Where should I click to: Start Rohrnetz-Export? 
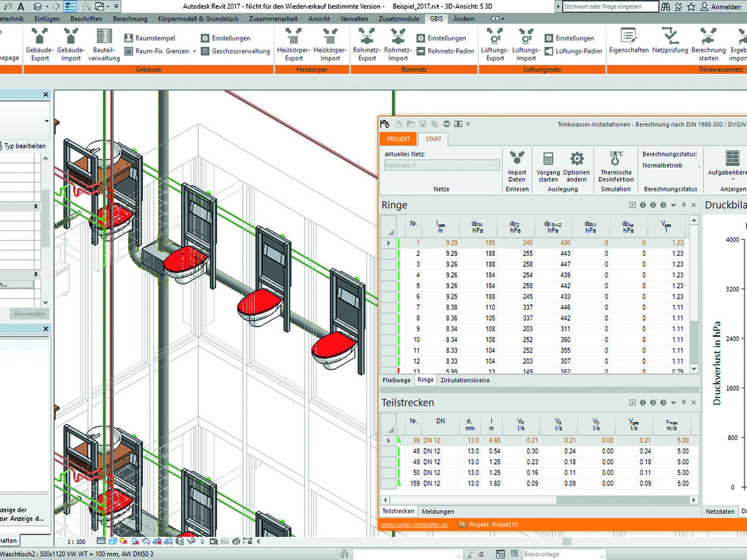(366, 37)
